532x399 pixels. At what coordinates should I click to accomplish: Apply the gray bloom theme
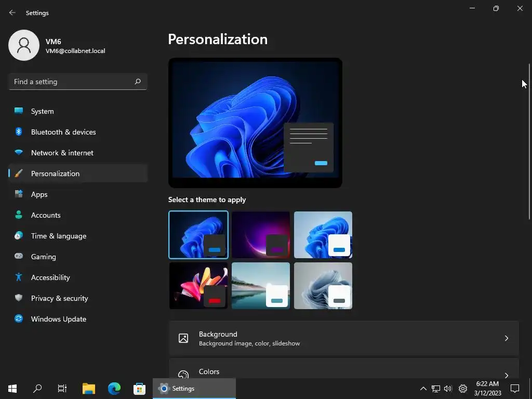click(x=323, y=286)
